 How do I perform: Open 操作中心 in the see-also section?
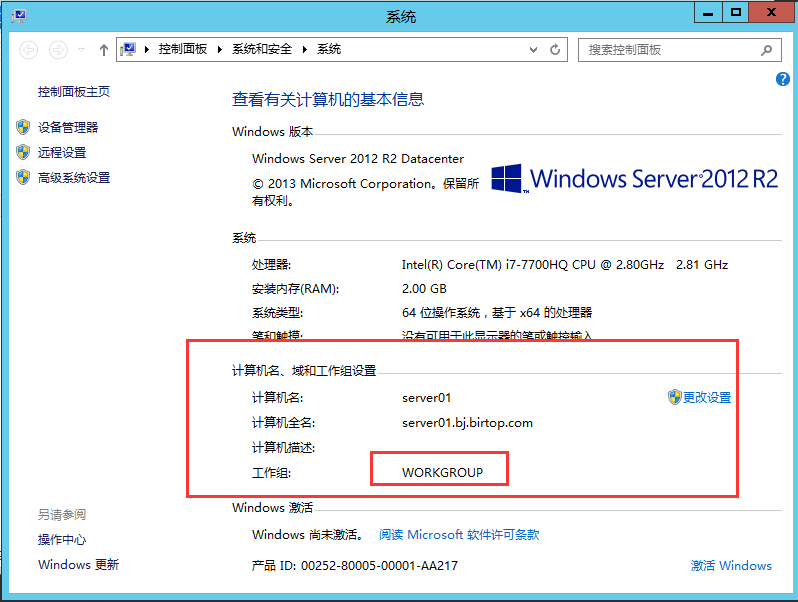[62, 539]
